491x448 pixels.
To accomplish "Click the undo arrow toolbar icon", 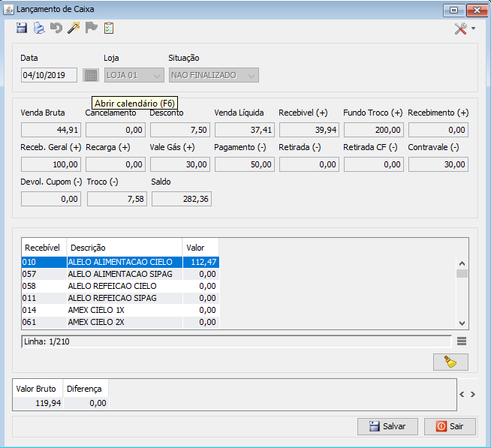I will (56, 28).
